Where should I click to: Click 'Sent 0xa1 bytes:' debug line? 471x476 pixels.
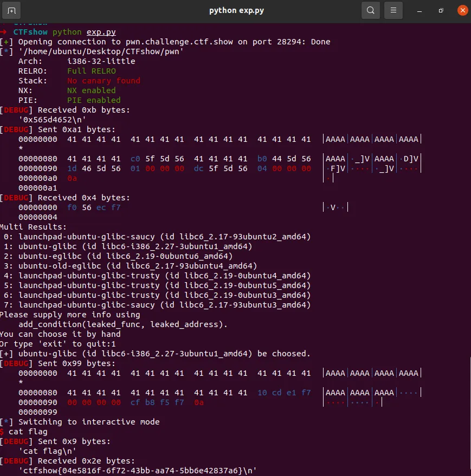(58, 129)
